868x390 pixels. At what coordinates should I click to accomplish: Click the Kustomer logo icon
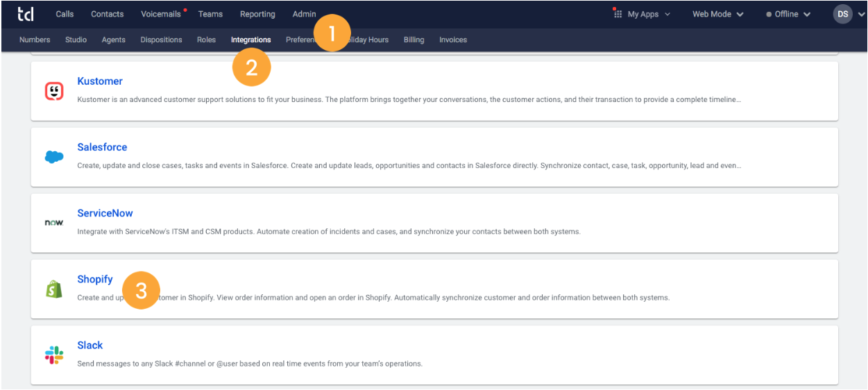pyautogui.click(x=54, y=91)
